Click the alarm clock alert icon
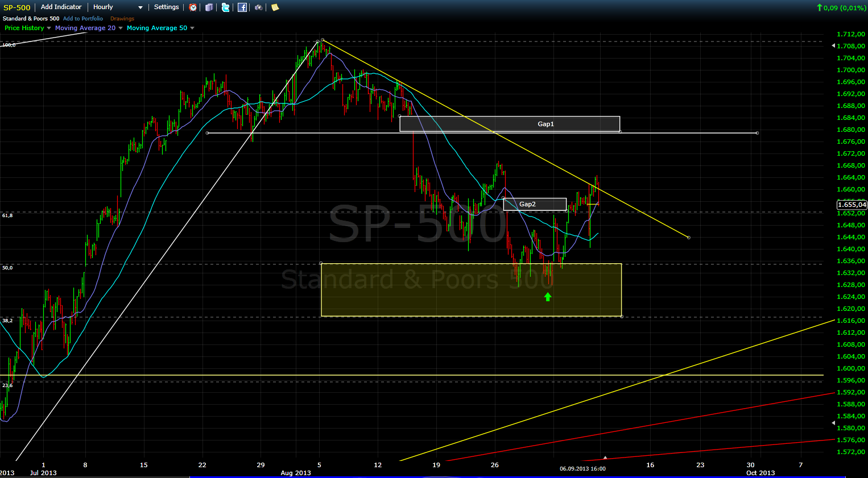This screenshot has width=868, height=478. pos(193,7)
